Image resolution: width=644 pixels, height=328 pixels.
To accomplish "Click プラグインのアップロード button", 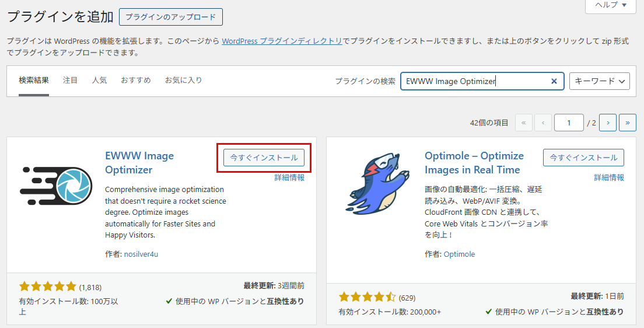I will pos(171,17).
